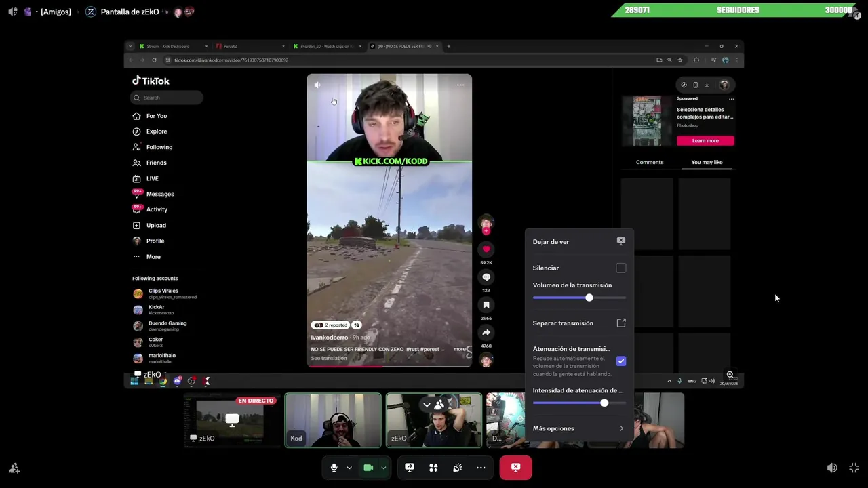Open the activities button in call bar
Screen dimensions: 868x488
433,468
